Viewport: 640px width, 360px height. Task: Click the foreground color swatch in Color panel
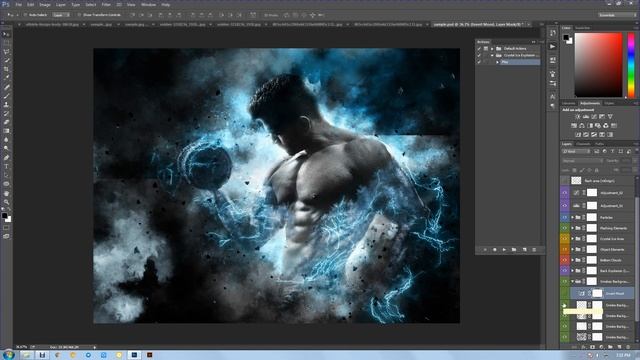point(566,38)
